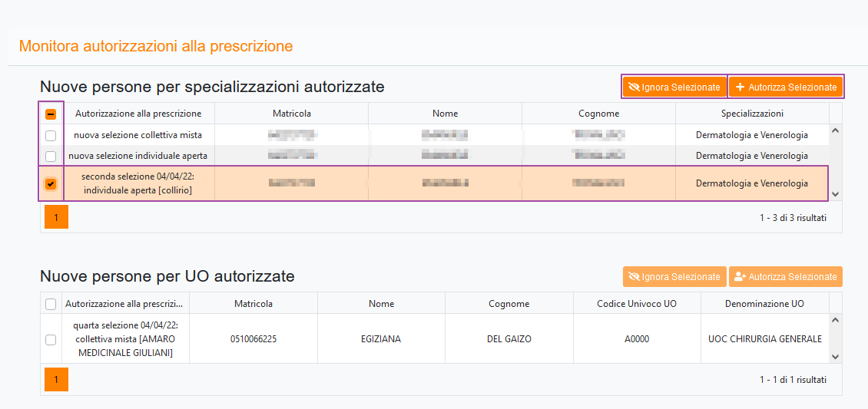Click the add-person icon in lower Autorizza Selezionate

(740, 277)
